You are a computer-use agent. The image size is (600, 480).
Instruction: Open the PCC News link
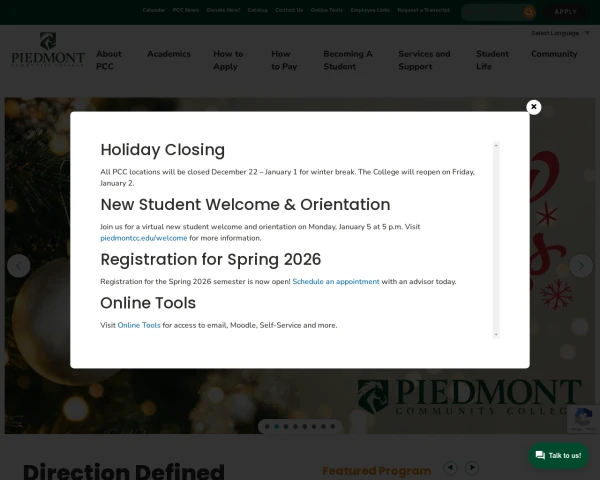(186, 10)
